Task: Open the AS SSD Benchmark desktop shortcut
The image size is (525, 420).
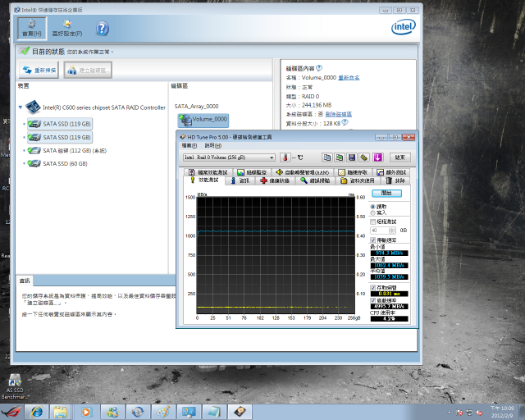Action: [x=15, y=387]
